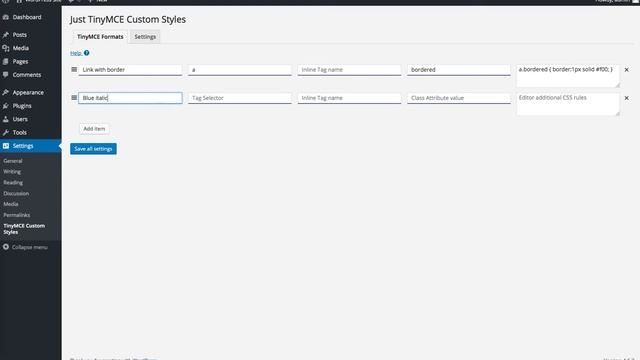Focus the Link with border title field
This screenshot has height=360, width=640.
130,70
